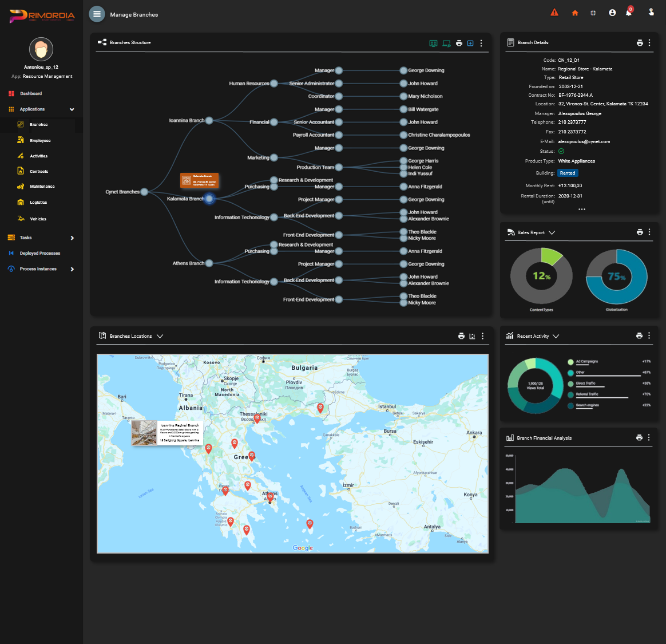666x644 pixels.
Task: Exit fullscreen using the collapse icon
Action: point(593,13)
